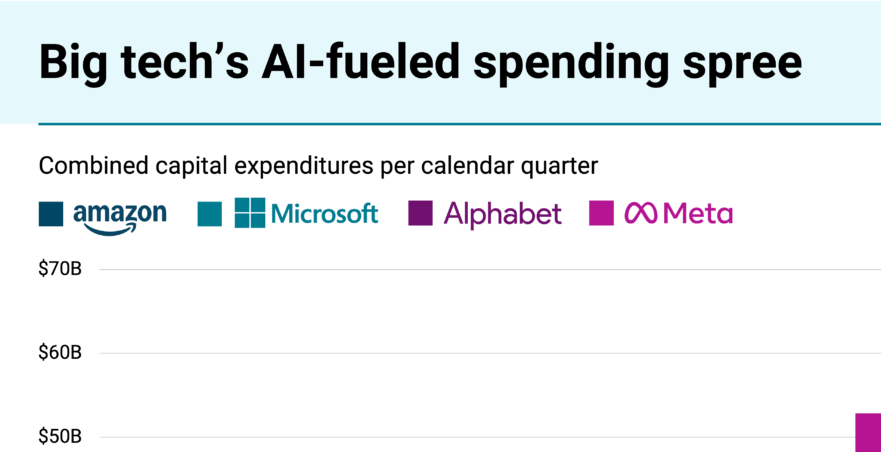Click the Amazon logo in the legend
Image resolution: width=881 pixels, height=452 pixels.
(x=119, y=215)
